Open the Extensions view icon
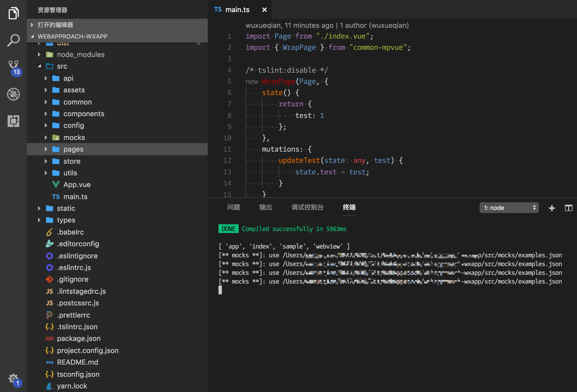 (13, 121)
